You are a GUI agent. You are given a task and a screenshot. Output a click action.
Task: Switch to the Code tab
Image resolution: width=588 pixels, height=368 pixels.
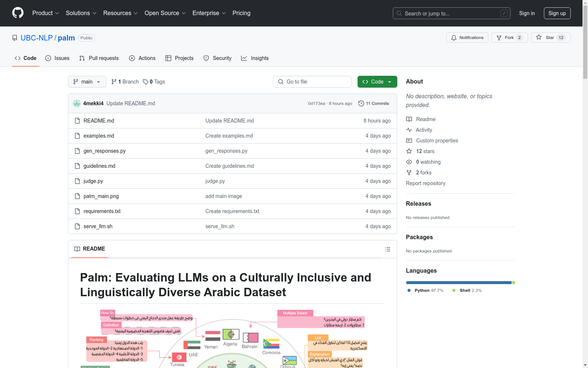pos(26,58)
